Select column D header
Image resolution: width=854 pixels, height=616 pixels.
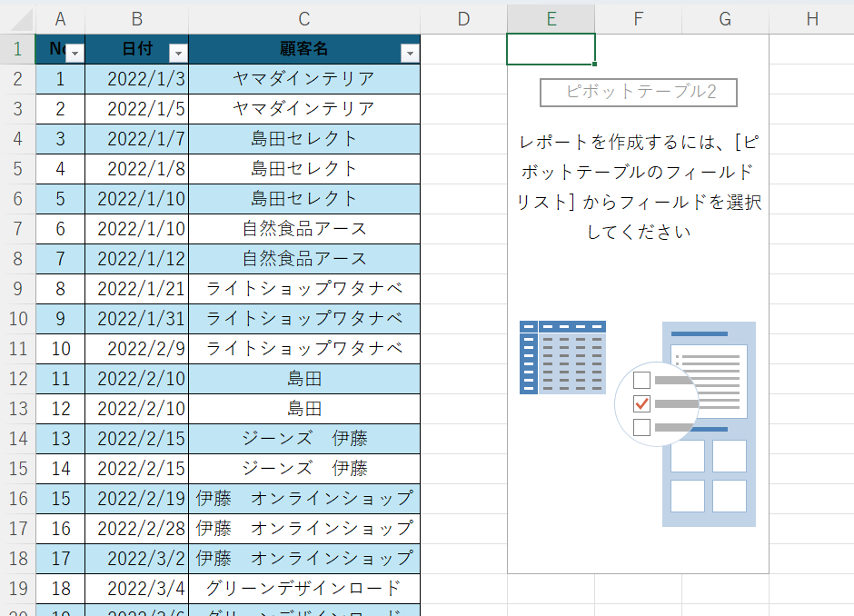[463, 19]
